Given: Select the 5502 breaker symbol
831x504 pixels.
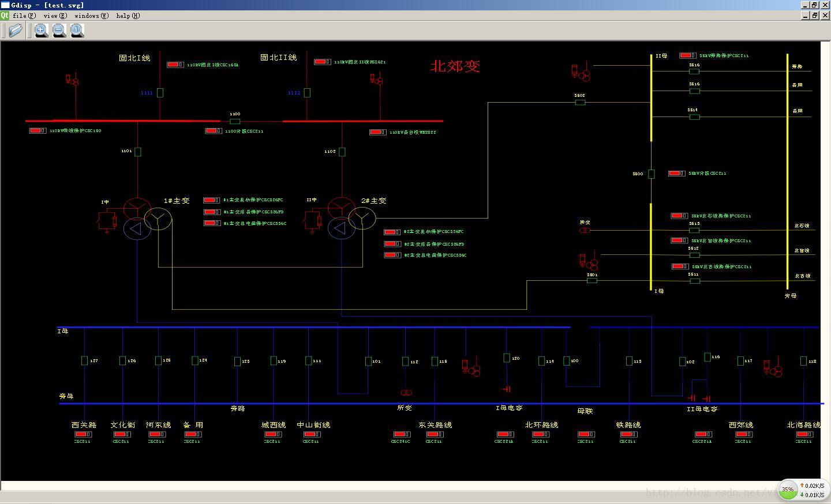Looking at the screenshot, I should tap(580, 102).
